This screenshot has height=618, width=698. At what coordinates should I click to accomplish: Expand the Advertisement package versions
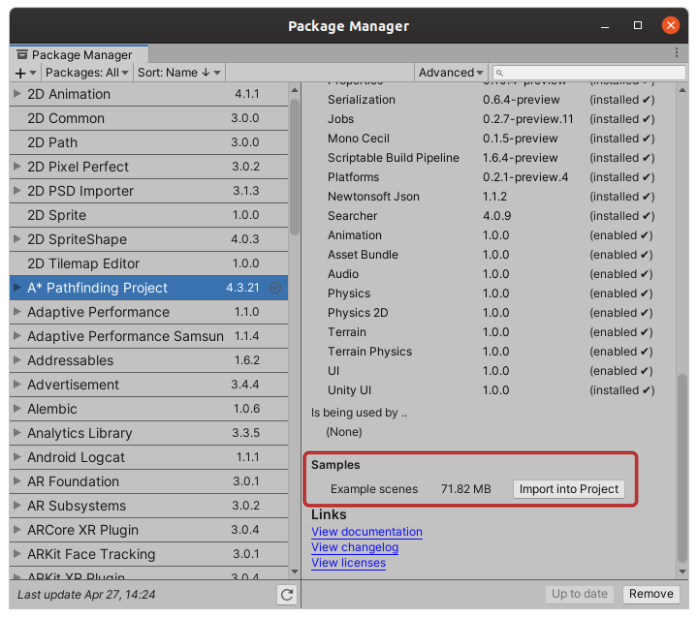17,384
